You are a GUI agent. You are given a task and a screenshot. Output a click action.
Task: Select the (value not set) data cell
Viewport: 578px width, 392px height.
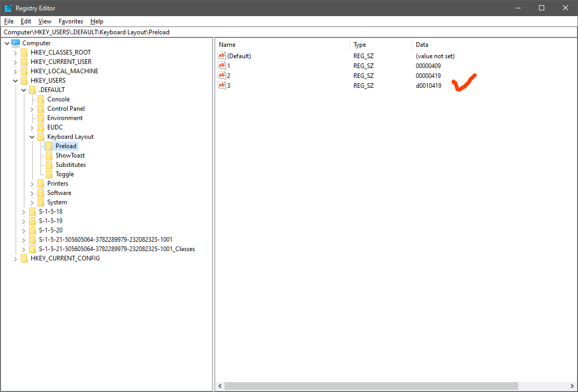435,56
